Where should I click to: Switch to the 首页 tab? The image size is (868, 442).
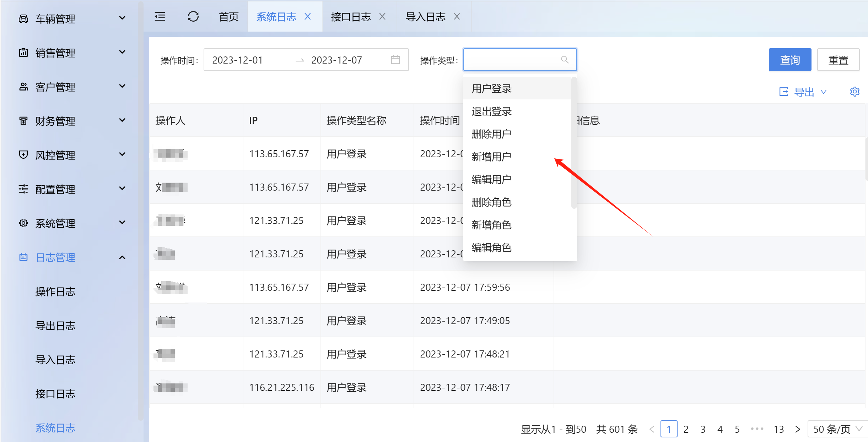(228, 17)
